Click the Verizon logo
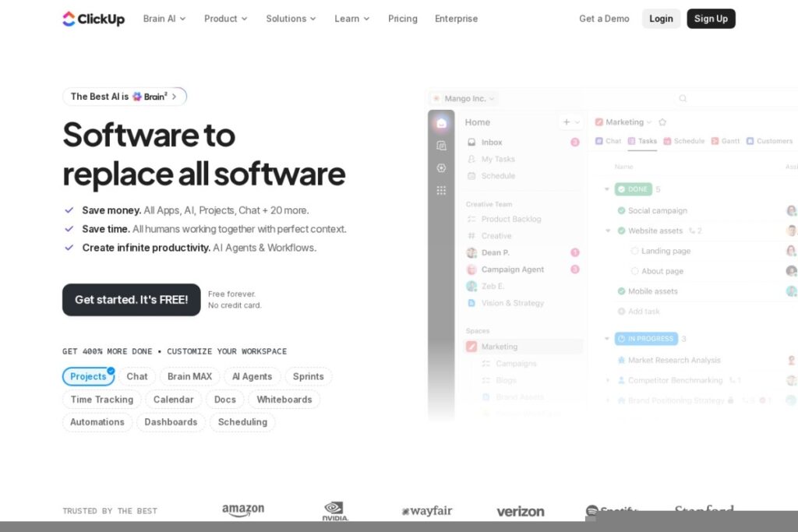Screen dimensions: 798x532 520,512
